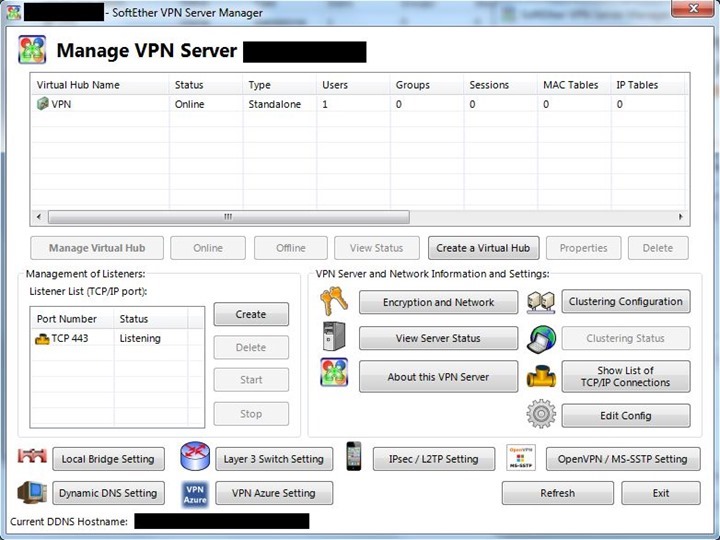The width and height of the screenshot is (720, 540).
Task: Click the keys icon beside Encryption and Network
Action: coord(334,301)
